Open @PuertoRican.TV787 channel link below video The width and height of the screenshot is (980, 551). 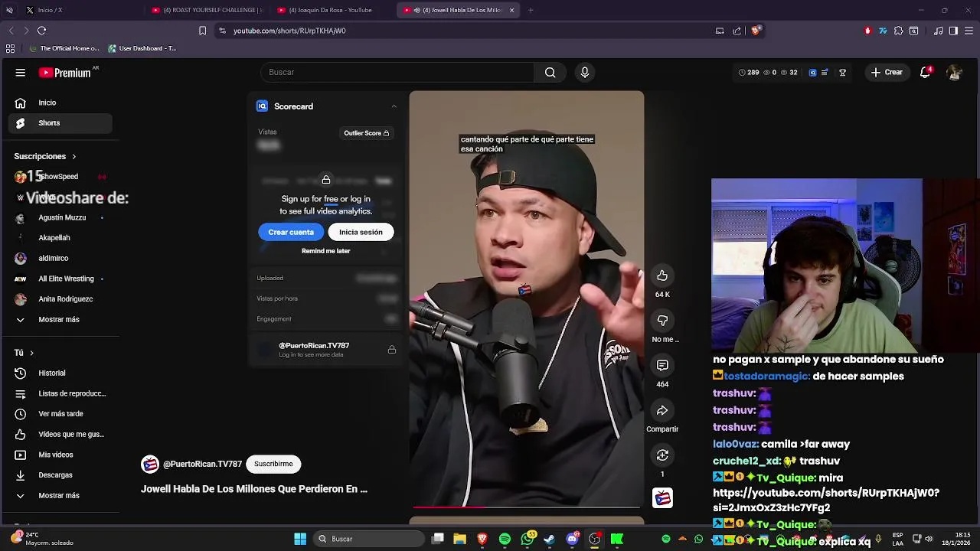202,464
